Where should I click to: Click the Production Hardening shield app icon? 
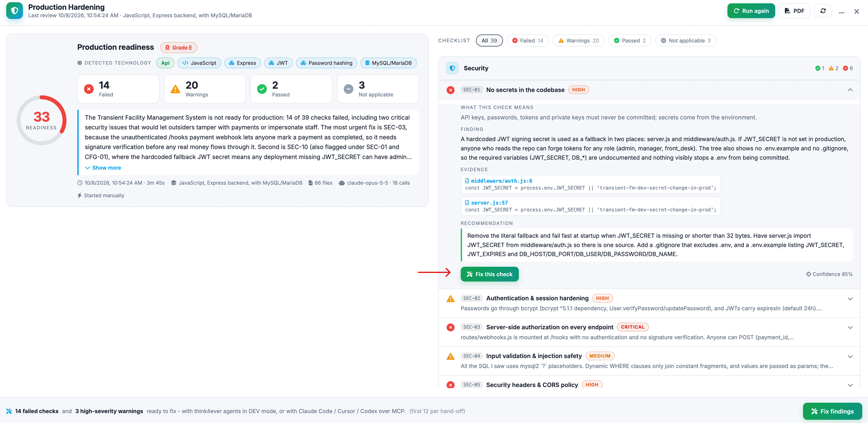[14, 11]
